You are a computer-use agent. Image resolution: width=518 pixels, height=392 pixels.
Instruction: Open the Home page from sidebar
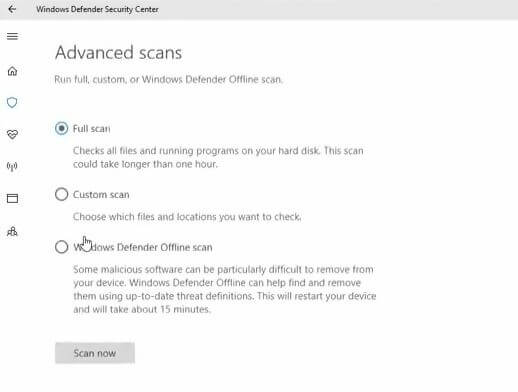point(12,71)
